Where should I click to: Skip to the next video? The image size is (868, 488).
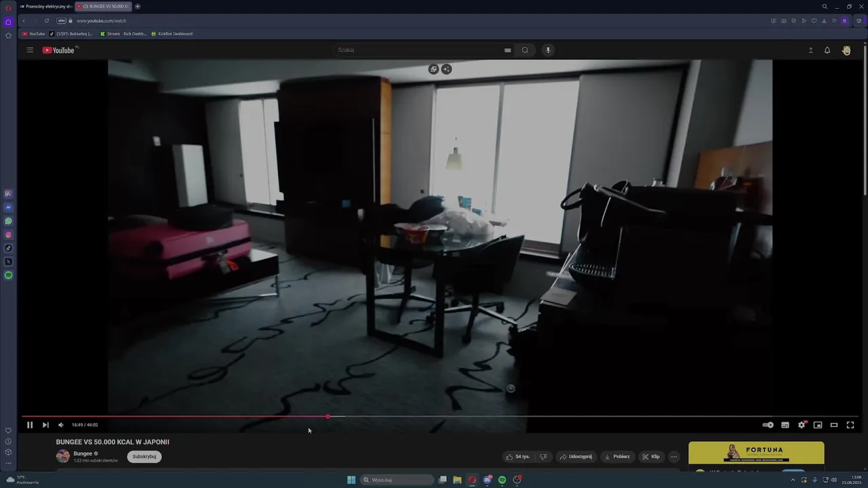click(x=45, y=425)
